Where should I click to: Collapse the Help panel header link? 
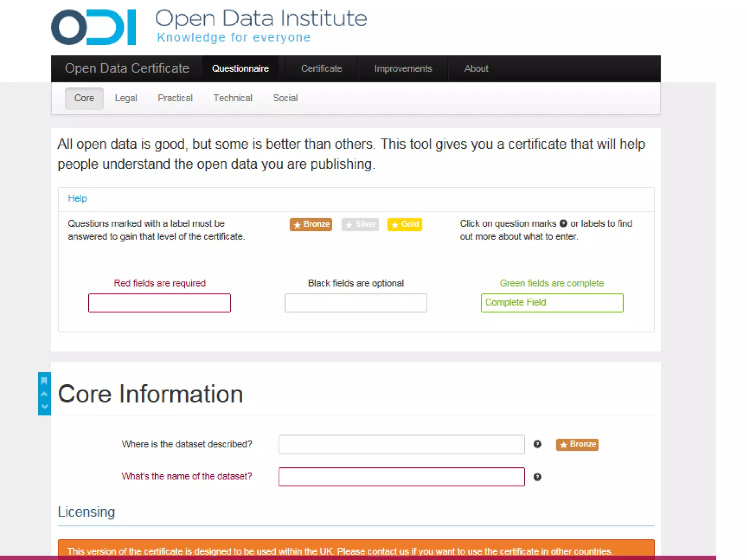click(77, 198)
